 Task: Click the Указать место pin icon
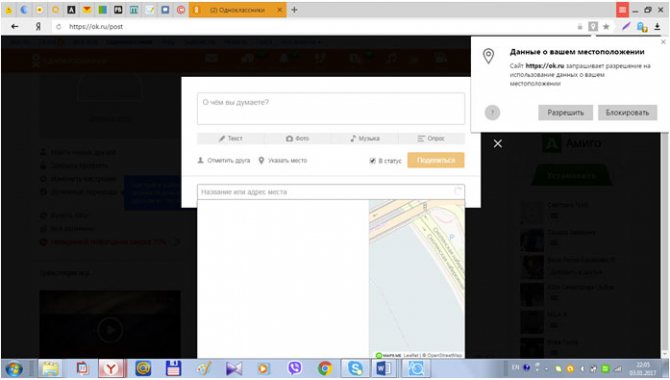point(261,160)
